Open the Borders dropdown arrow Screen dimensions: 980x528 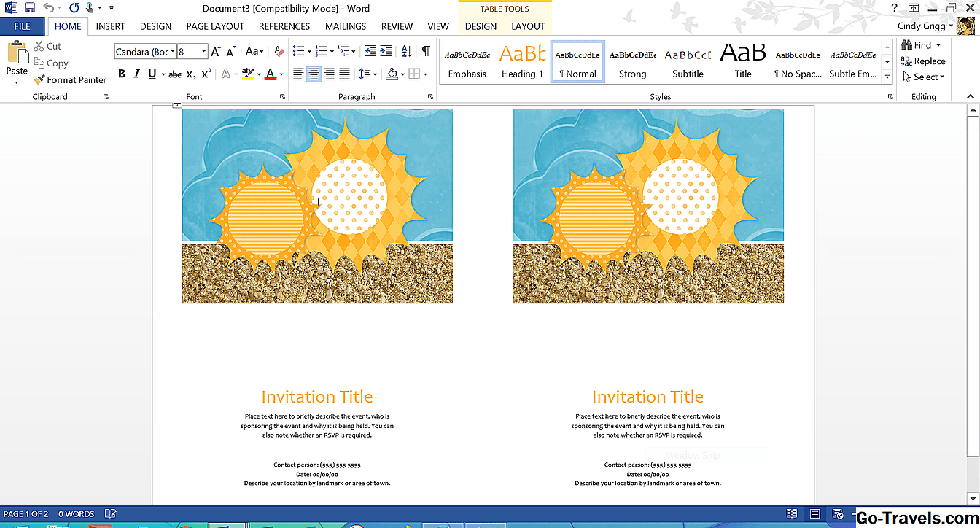click(426, 74)
